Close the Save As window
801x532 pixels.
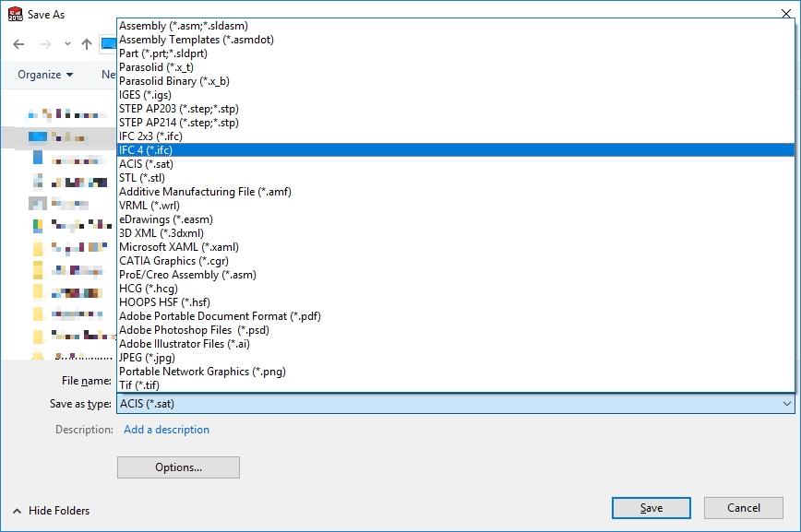786,13
